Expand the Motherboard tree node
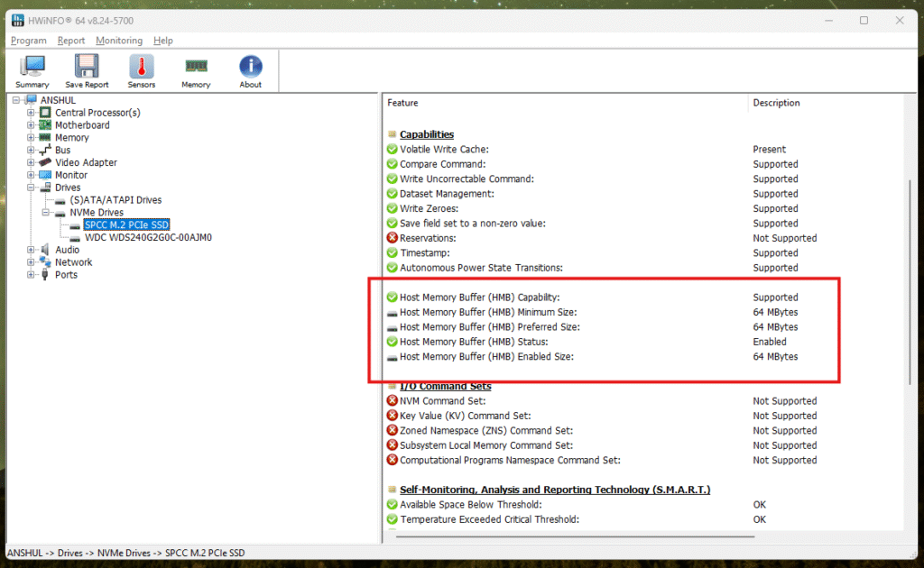Image resolution: width=924 pixels, height=568 pixels. tap(32, 125)
